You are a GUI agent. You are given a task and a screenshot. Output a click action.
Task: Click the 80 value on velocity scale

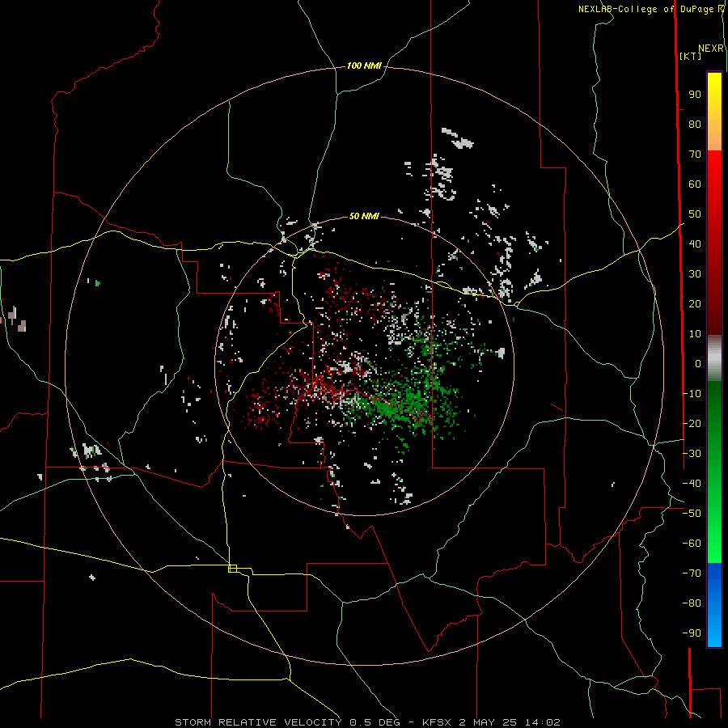(695, 125)
